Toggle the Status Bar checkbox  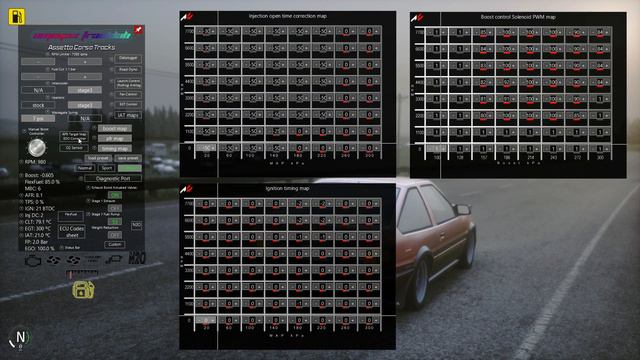[62, 247]
